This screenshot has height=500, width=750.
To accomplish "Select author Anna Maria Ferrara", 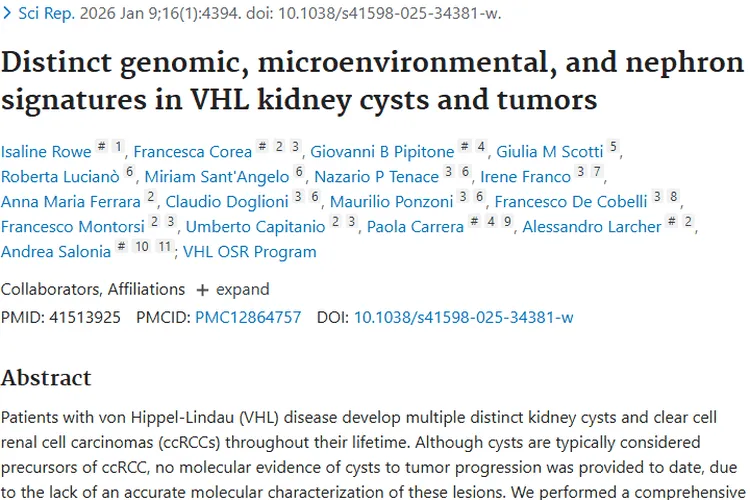I will [71, 202].
